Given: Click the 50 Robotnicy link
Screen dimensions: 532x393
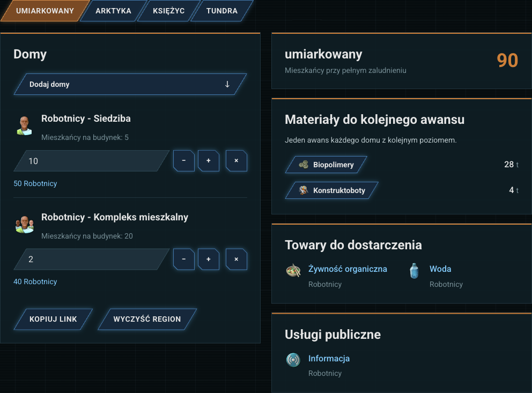Looking at the screenshot, I should tap(35, 183).
